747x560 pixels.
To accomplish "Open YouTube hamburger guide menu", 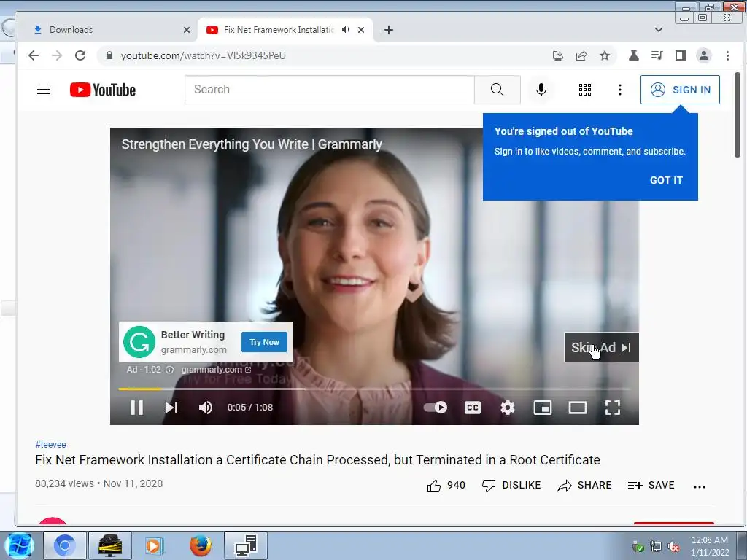I will pyautogui.click(x=44, y=90).
